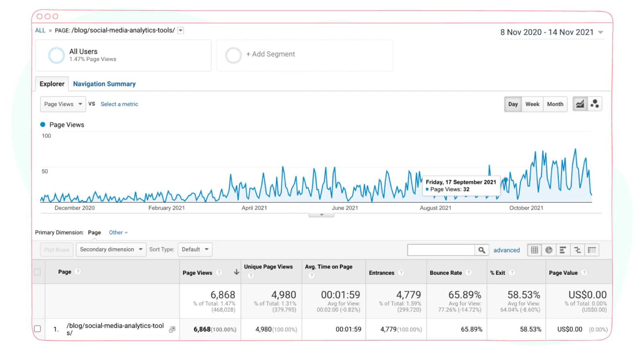Click Select a metric link
The width and height of the screenshot is (644, 350).
119,104
